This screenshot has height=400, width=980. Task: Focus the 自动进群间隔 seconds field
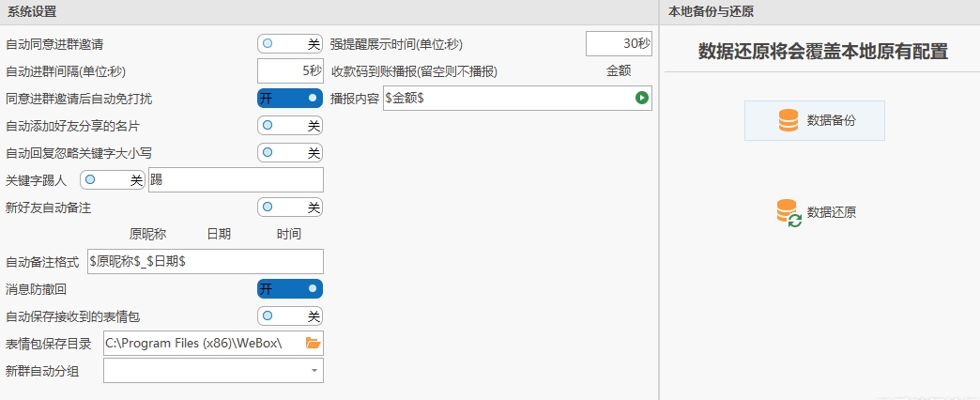click(290, 71)
